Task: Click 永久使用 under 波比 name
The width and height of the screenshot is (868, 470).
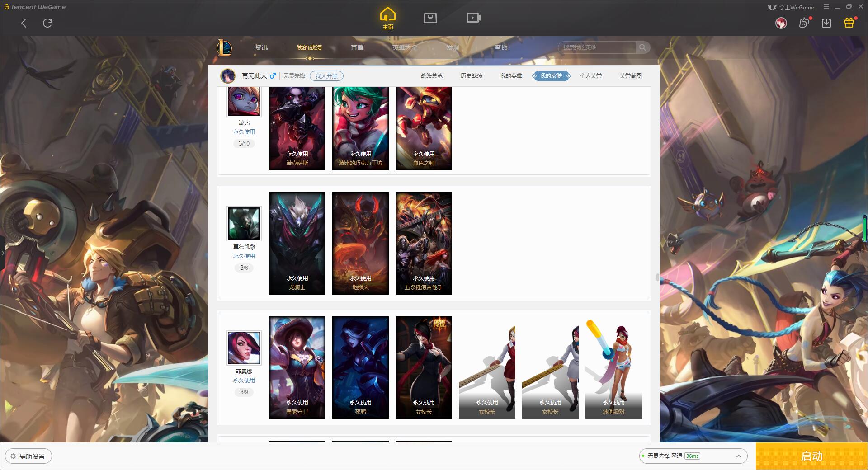Action: click(x=244, y=132)
